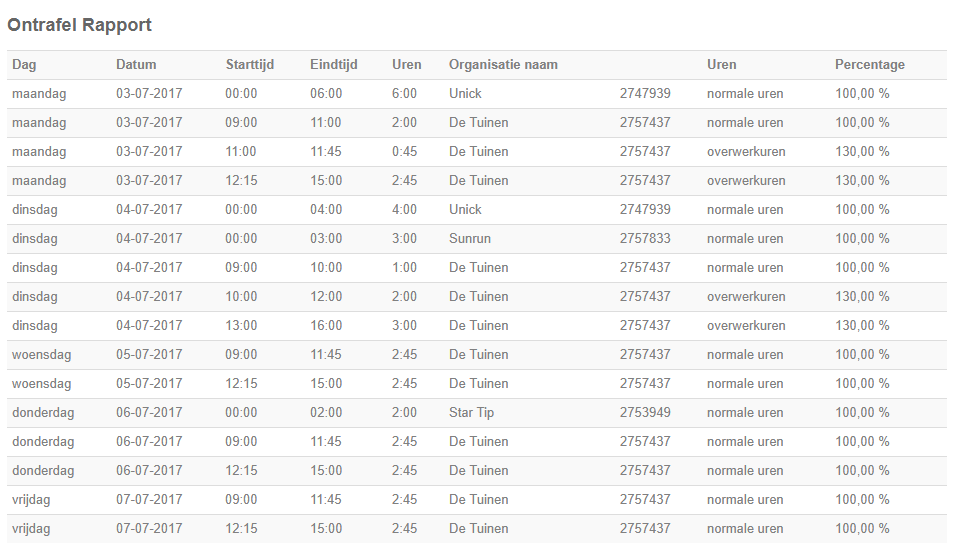Click the number 2757833
This screenshot has height=553, width=953.
click(645, 239)
